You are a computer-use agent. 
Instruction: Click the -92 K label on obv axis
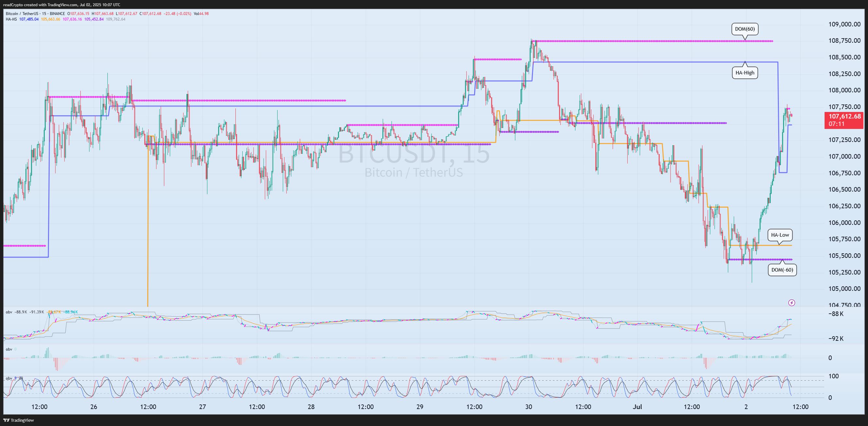(836, 339)
